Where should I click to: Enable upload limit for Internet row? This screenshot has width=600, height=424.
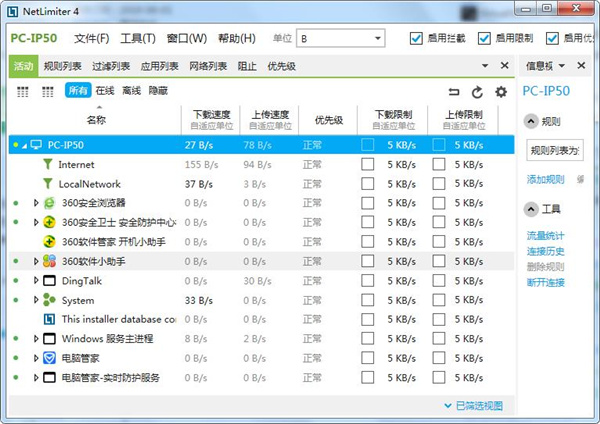point(439,164)
